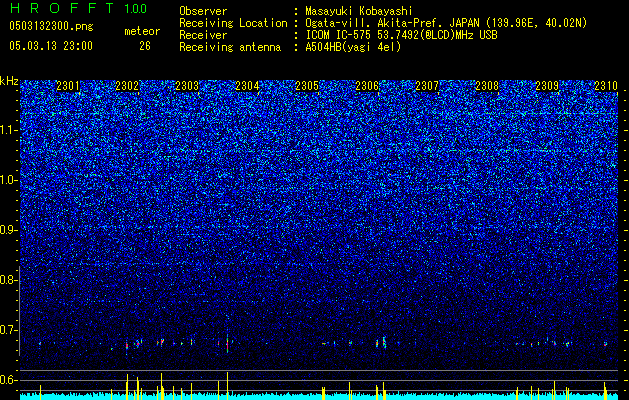629x400 pixels.
Task: Click the 2305 time marker
Action: tap(307, 86)
